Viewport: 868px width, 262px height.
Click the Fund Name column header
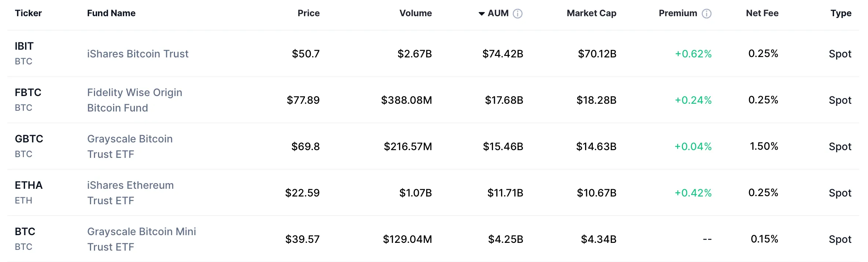[x=111, y=13]
